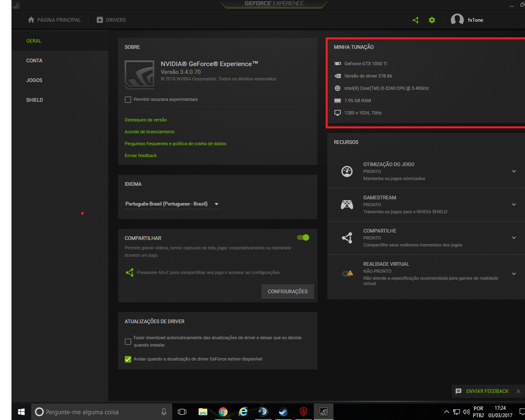Click the driver version icon
The image size is (525, 420).
click(x=338, y=76)
